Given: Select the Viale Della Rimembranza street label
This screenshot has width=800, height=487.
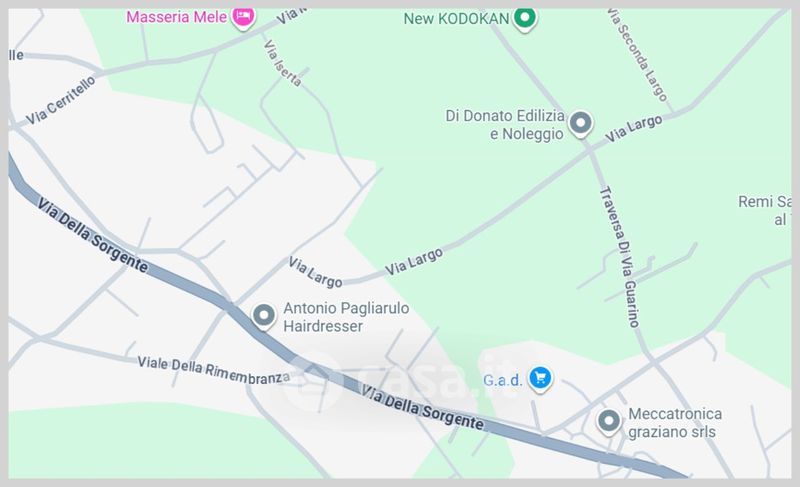Looking at the screenshot, I should click(x=214, y=369).
